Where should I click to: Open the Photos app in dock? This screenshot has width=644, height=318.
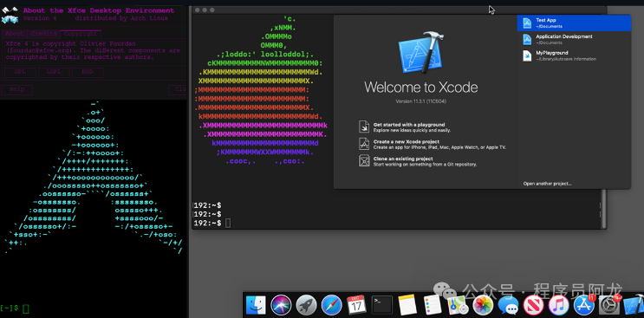(x=483, y=305)
